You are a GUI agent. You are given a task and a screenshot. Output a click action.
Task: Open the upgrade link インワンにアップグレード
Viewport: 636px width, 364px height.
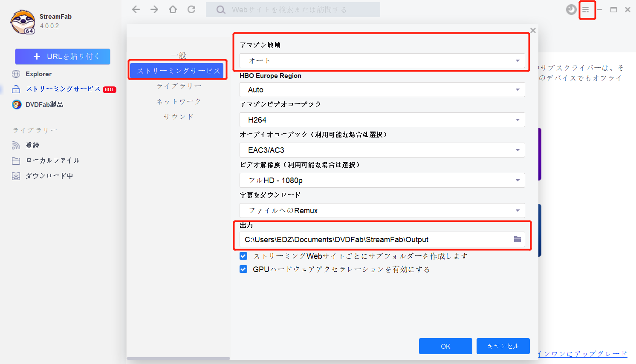(583, 354)
